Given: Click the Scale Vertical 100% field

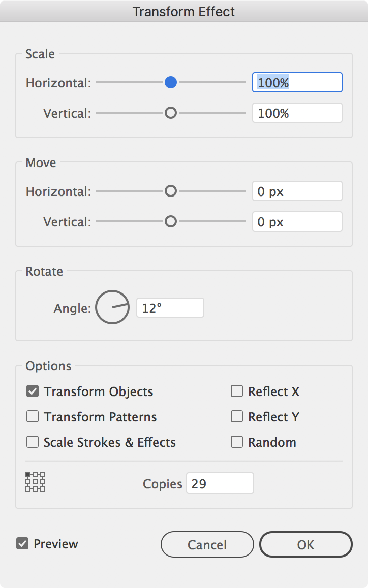Looking at the screenshot, I should (x=297, y=113).
